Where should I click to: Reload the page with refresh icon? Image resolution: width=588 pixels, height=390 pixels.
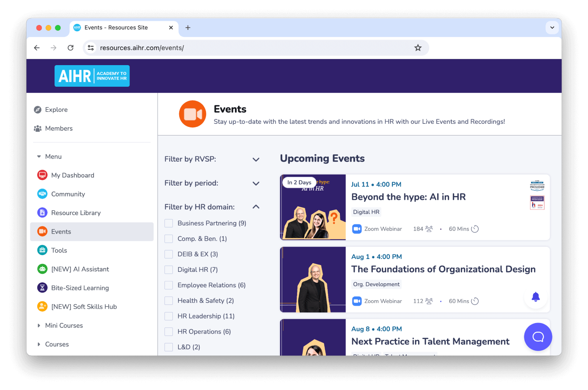coord(70,48)
